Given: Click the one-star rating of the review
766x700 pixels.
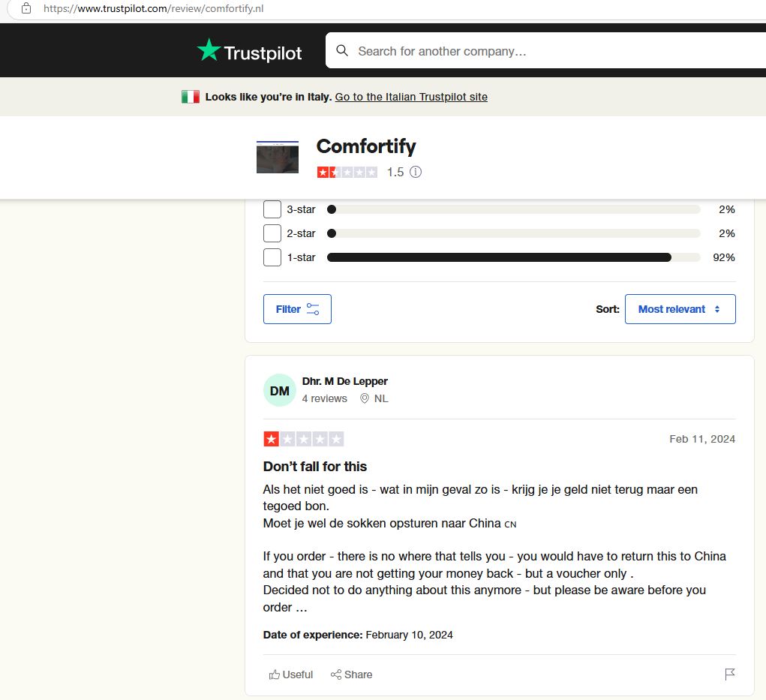Looking at the screenshot, I should pos(303,439).
